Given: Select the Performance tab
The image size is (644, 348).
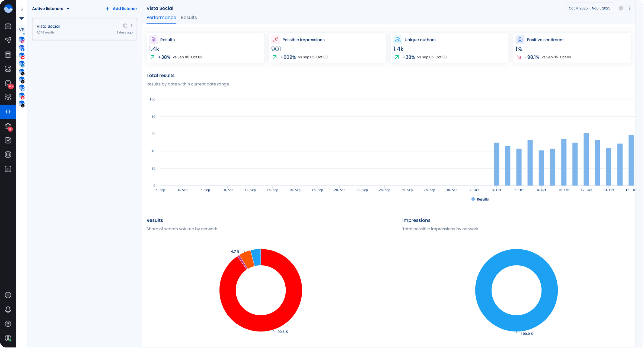Looking at the screenshot, I should (x=161, y=17).
